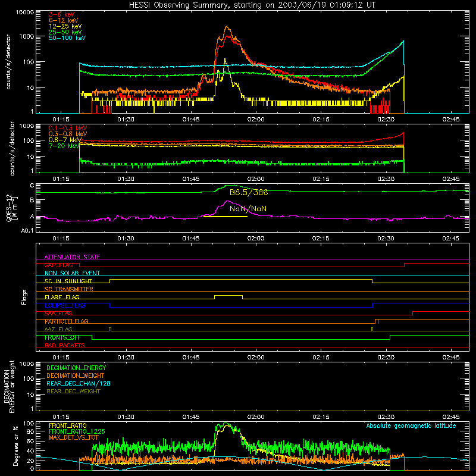476x476 pixels.
Task: Click the REAR_DEC_WEIGHT legend label
Action: 73,392
